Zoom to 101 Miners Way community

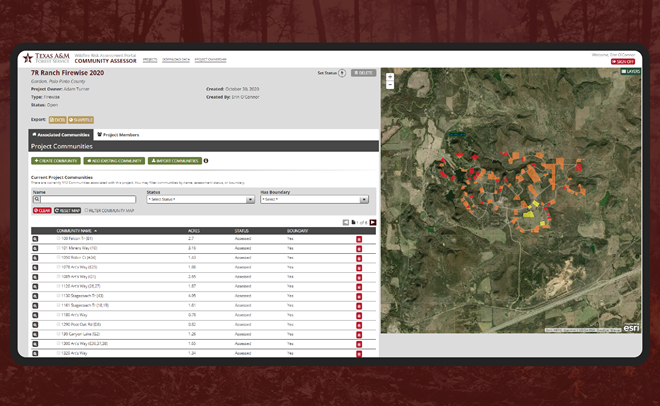click(x=35, y=248)
